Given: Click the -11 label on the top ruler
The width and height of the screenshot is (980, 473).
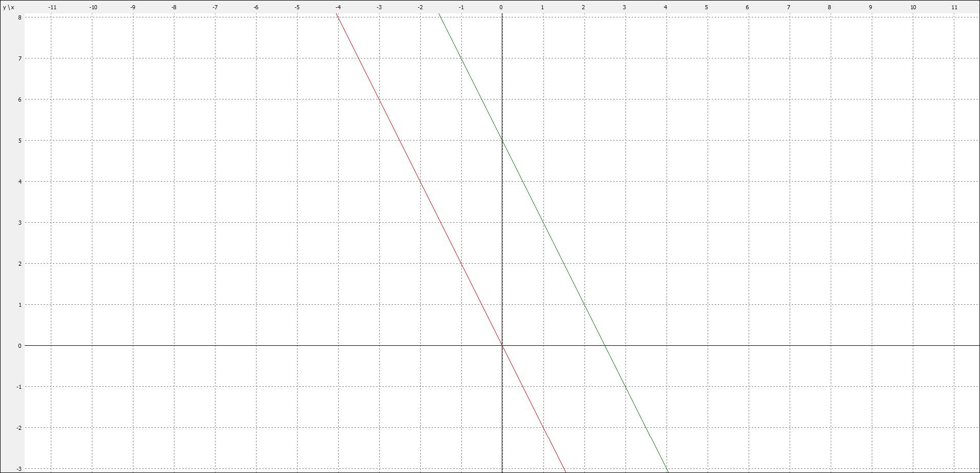Looking at the screenshot, I should click(52, 7).
